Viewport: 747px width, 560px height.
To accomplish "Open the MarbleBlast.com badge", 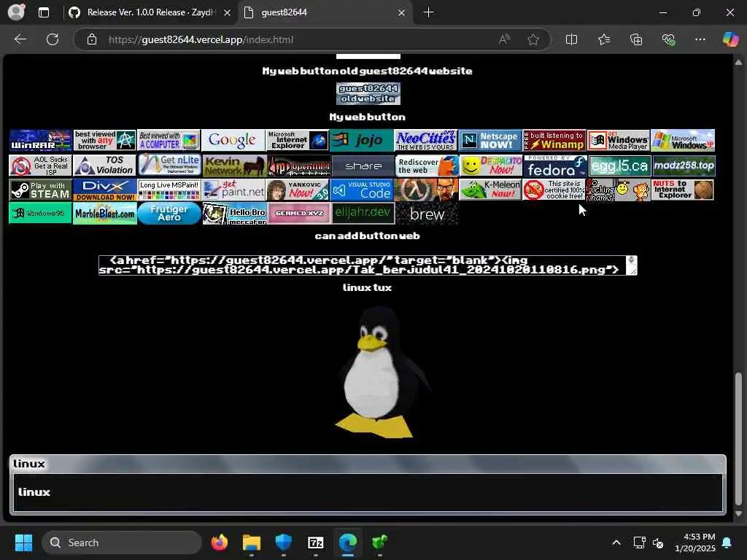I will pyautogui.click(x=105, y=214).
